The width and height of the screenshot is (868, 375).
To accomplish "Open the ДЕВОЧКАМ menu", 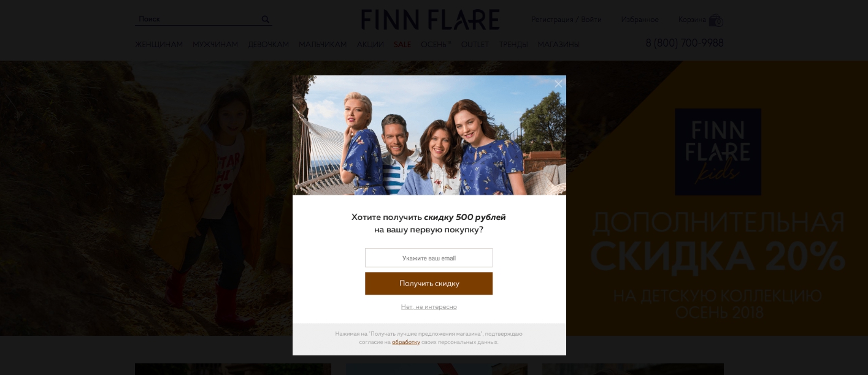I will tap(268, 45).
